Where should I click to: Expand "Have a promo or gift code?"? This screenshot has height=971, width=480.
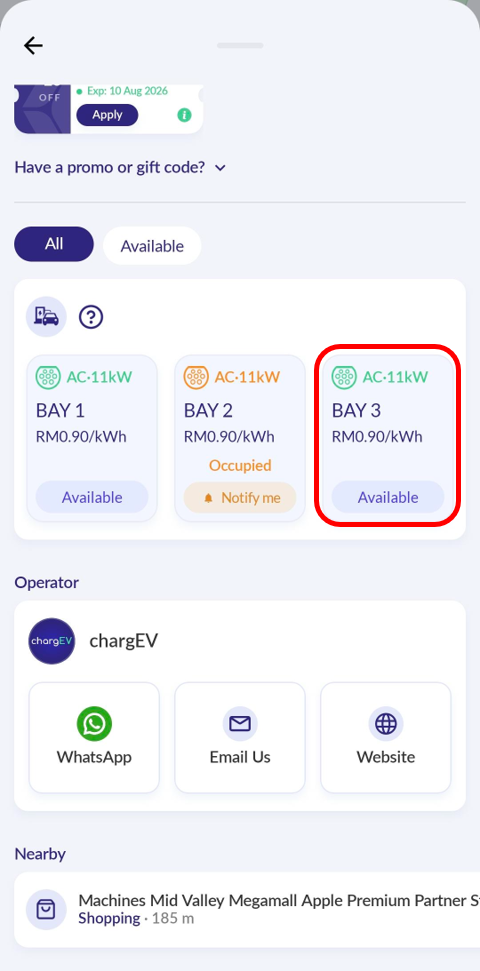tap(120, 167)
